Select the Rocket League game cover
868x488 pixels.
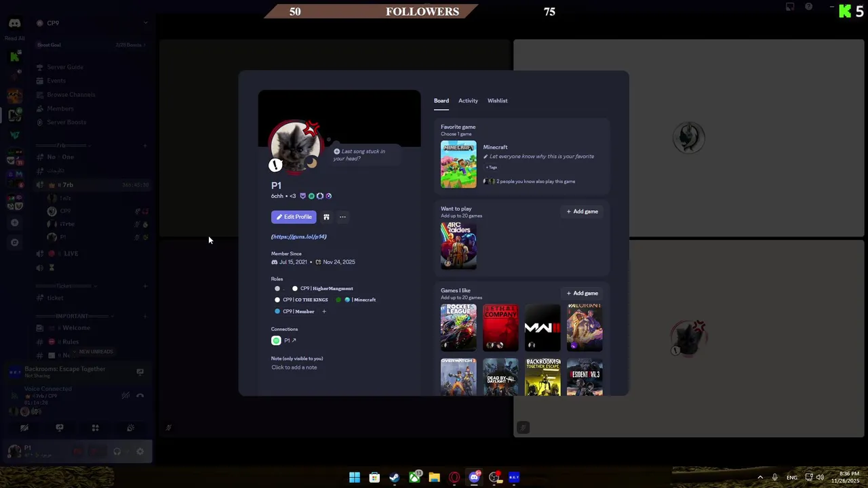tap(458, 328)
